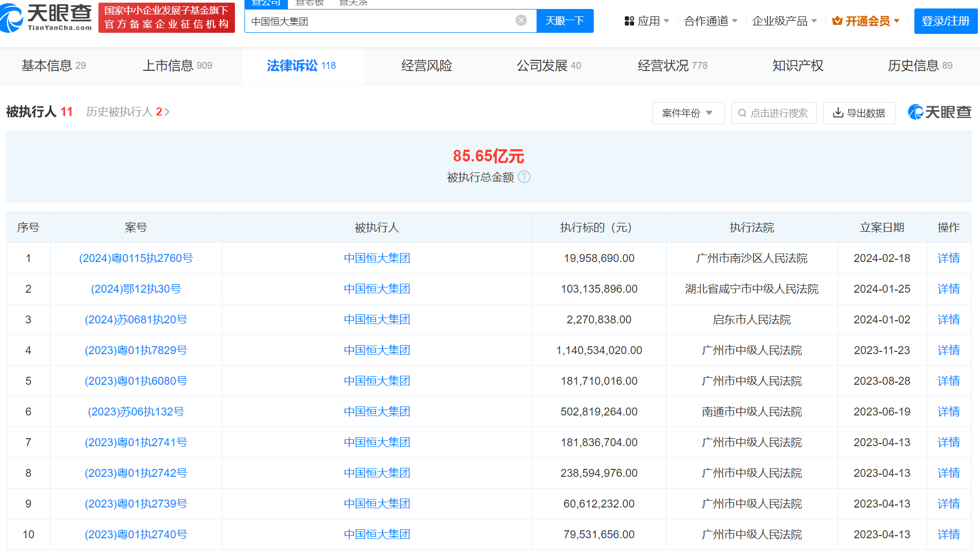Click the 执行标的 column header

(x=599, y=228)
